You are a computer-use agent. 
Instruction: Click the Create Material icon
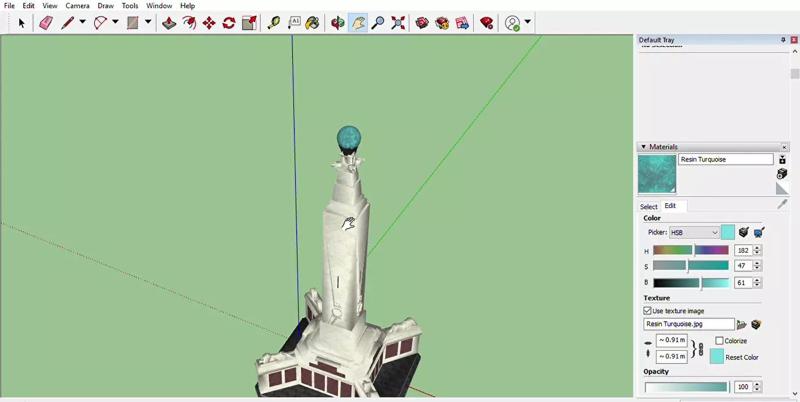tap(782, 174)
